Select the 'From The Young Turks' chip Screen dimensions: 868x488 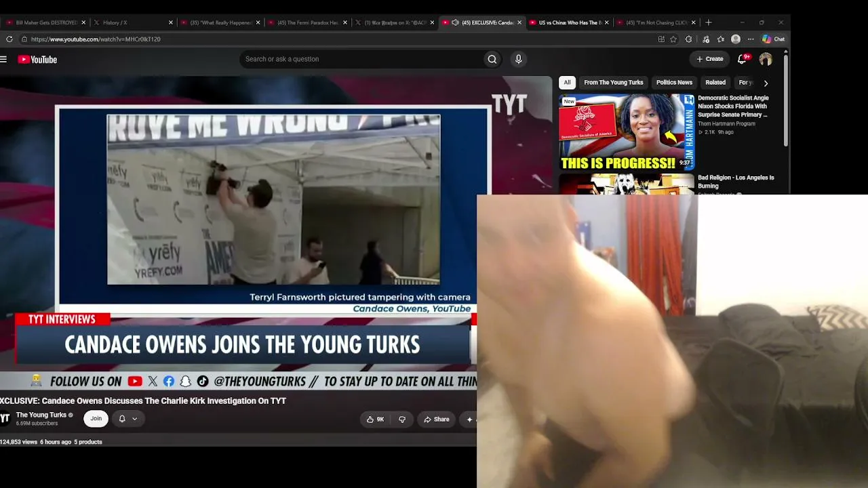(x=614, y=83)
